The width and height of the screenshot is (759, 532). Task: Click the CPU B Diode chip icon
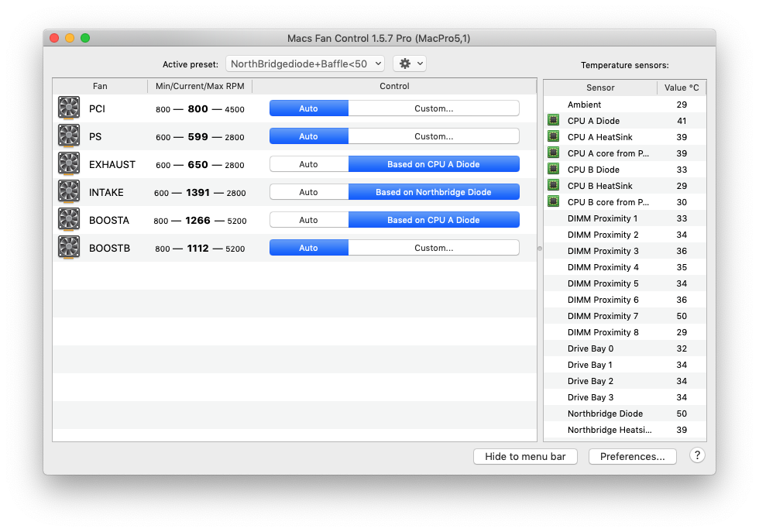click(553, 169)
